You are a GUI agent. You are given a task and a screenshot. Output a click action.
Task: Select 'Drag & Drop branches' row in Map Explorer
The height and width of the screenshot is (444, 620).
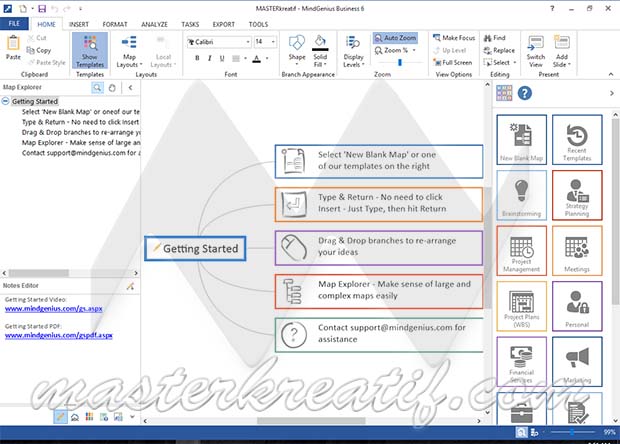click(80, 132)
